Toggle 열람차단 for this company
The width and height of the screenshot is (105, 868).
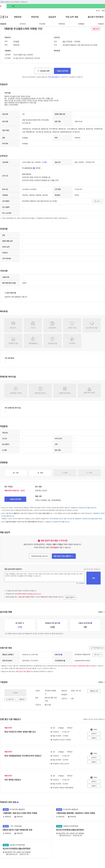pyautogui.click(x=21, y=699)
